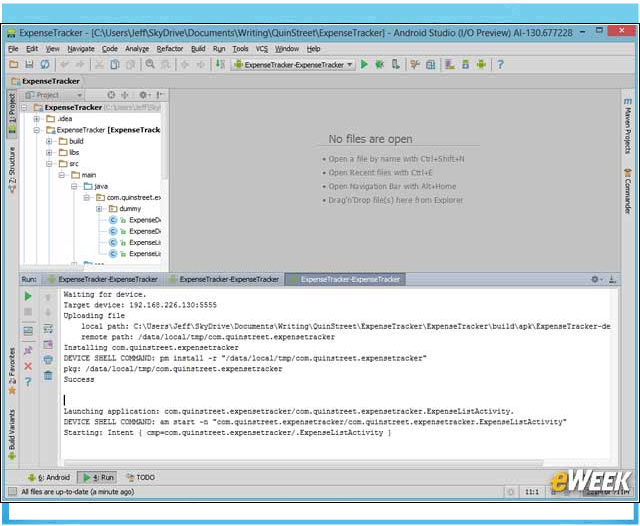Click the Cut scissors icon
This screenshot has height=526, width=640.
[x=99, y=64]
